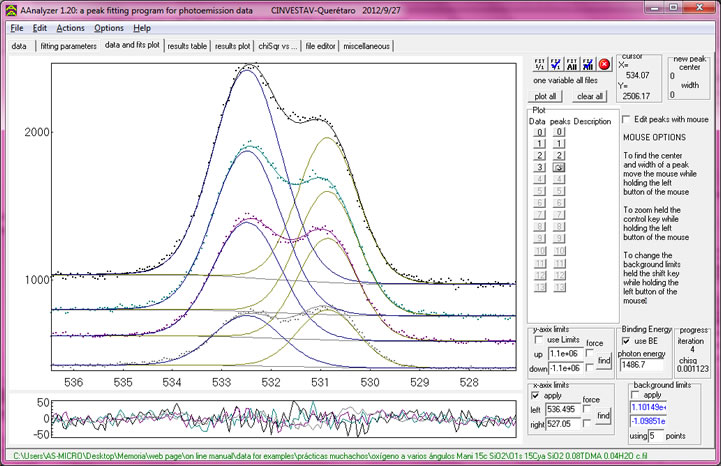Click the FIT All icon with checkmark
The width and height of the screenshot is (721, 466).
tap(588, 63)
